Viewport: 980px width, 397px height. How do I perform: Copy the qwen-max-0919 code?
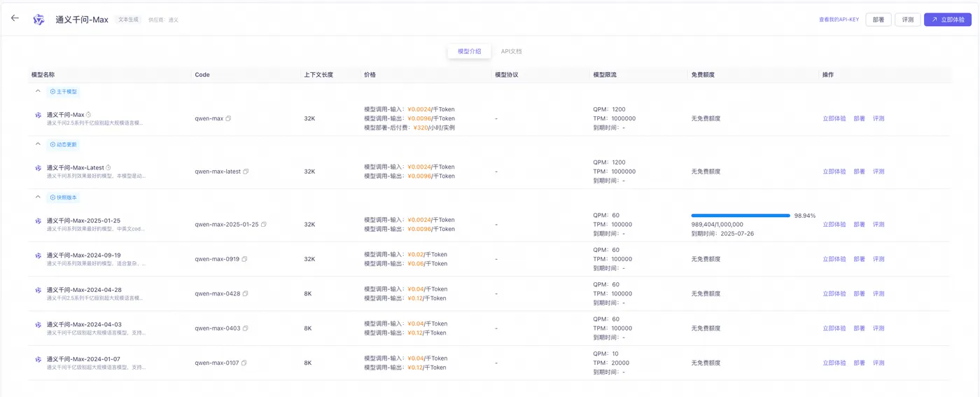coord(244,259)
